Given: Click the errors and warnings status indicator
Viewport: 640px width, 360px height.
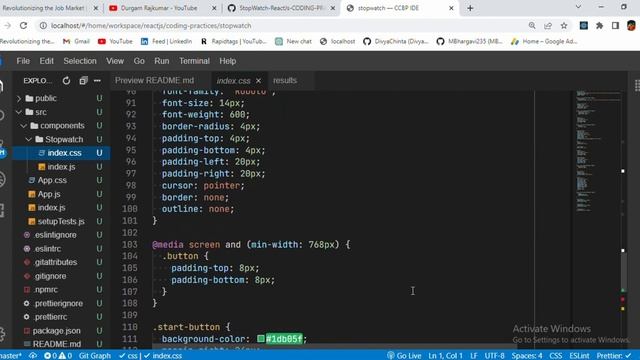Looking at the screenshot, I should [x=58, y=356].
